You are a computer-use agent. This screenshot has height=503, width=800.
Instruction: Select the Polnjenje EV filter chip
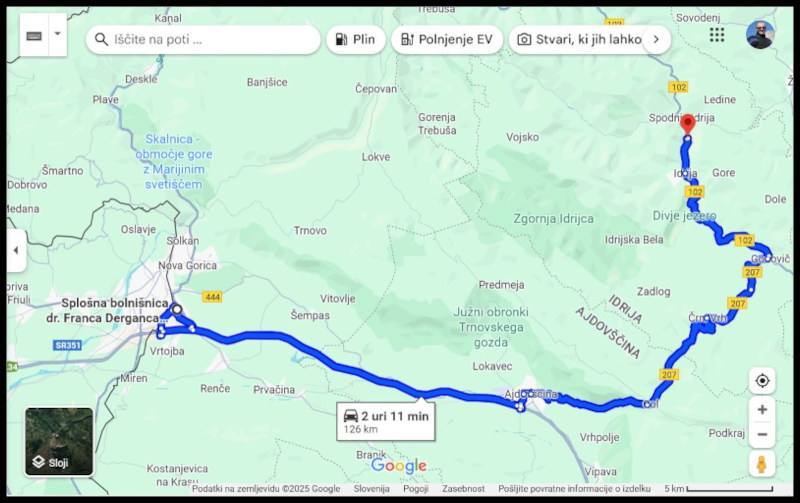tap(447, 40)
